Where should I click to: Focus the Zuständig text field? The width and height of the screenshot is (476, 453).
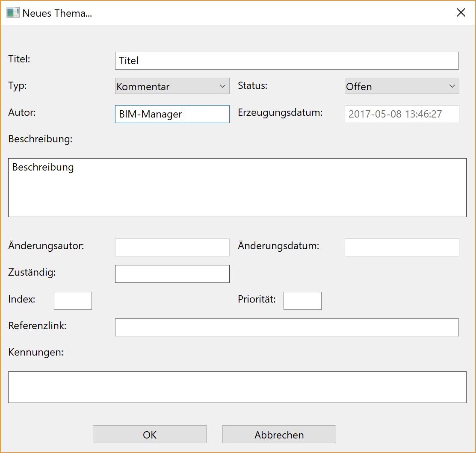172,274
